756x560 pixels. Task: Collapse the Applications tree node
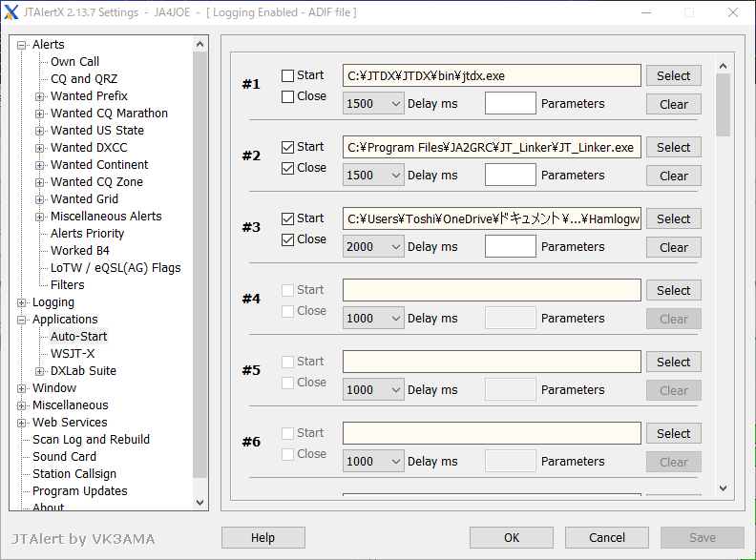pyautogui.click(x=21, y=320)
